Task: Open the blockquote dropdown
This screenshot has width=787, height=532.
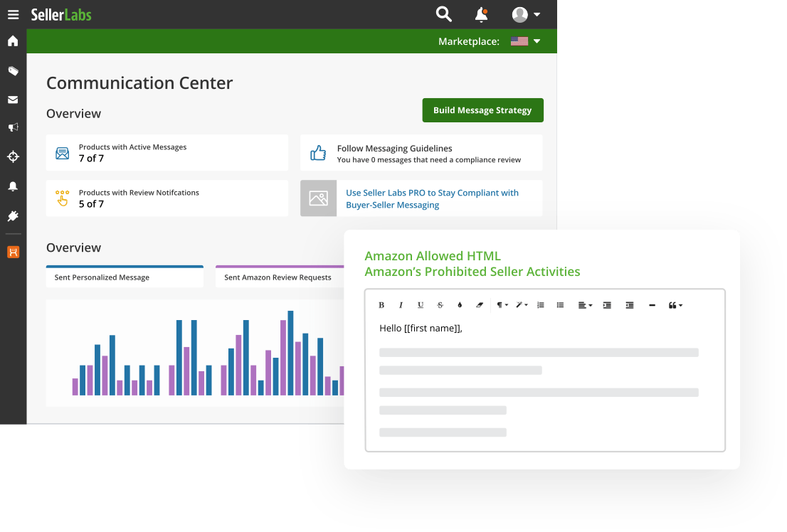Action: pos(675,305)
